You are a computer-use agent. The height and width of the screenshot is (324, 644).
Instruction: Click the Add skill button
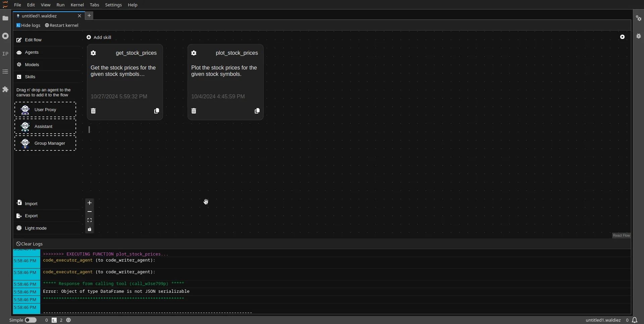pyautogui.click(x=99, y=37)
